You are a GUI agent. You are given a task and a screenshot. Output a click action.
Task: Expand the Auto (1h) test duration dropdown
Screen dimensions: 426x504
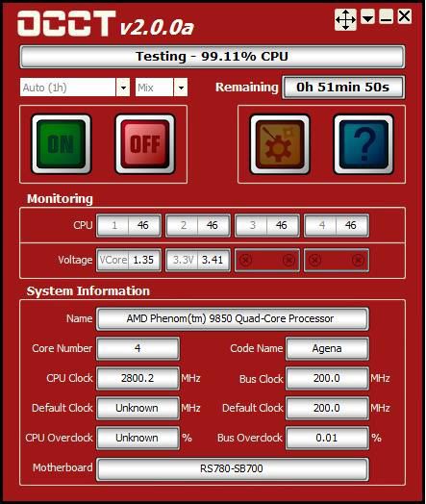click(x=123, y=88)
